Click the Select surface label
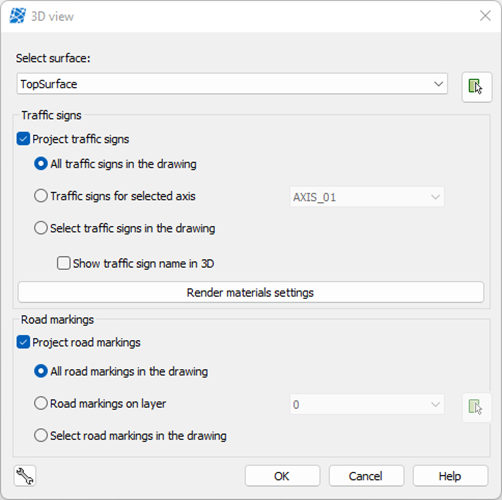The width and height of the screenshot is (502, 500). click(53, 58)
